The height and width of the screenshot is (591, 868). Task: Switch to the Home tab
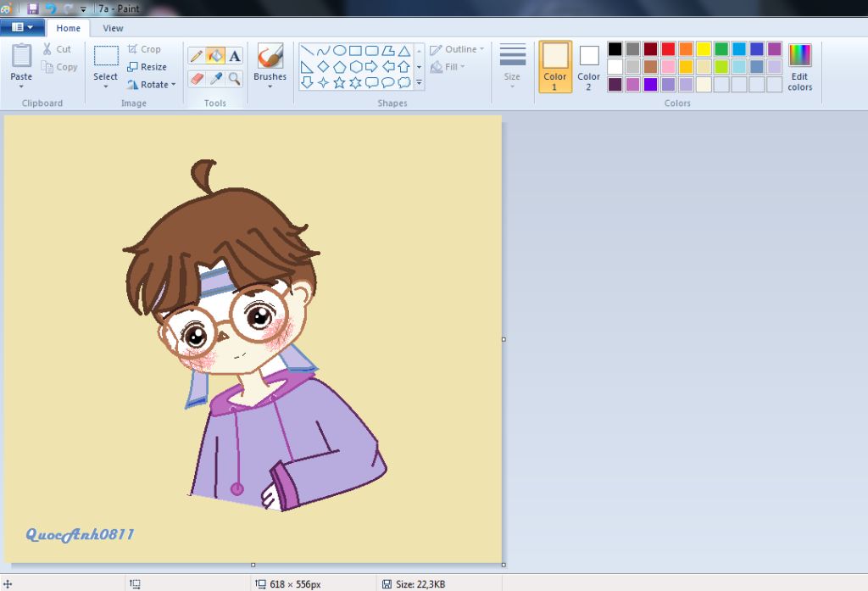pos(68,28)
